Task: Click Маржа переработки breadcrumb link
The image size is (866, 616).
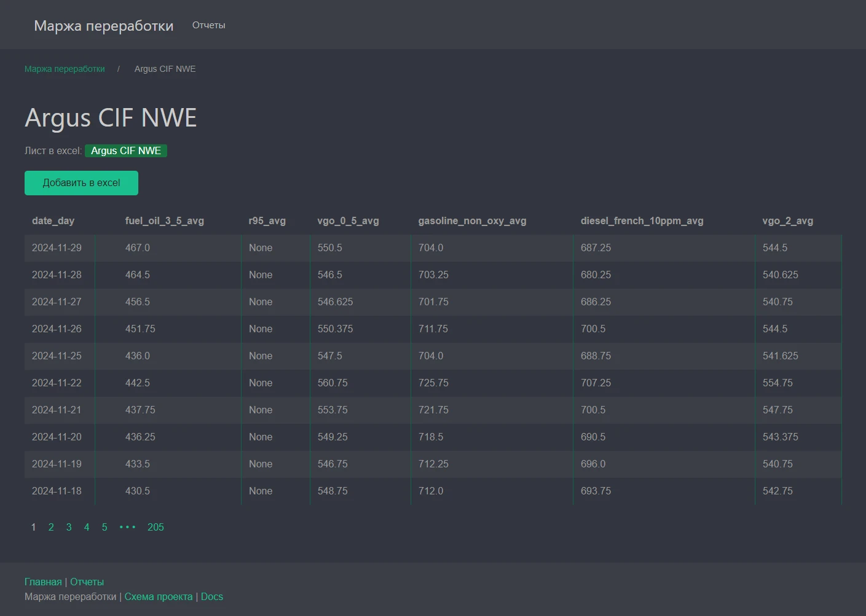Action: coord(65,69)
